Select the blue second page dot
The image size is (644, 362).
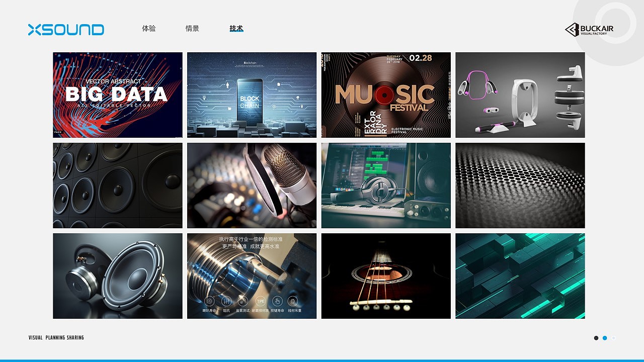[x=605, y=338]
